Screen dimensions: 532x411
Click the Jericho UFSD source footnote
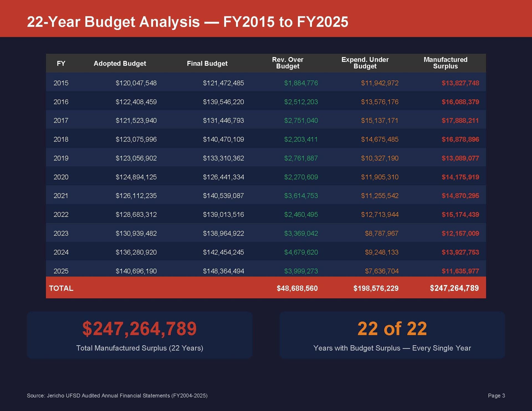tap(117, 395)
